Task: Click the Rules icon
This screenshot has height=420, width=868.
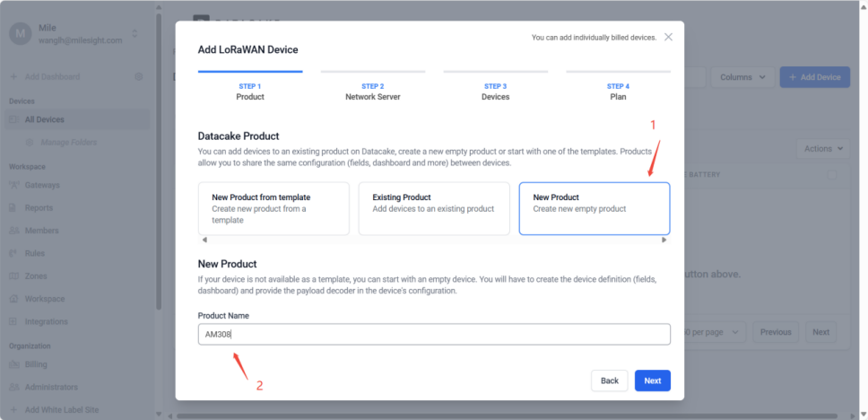Action: pyautogui.click(x=13, y=253)
